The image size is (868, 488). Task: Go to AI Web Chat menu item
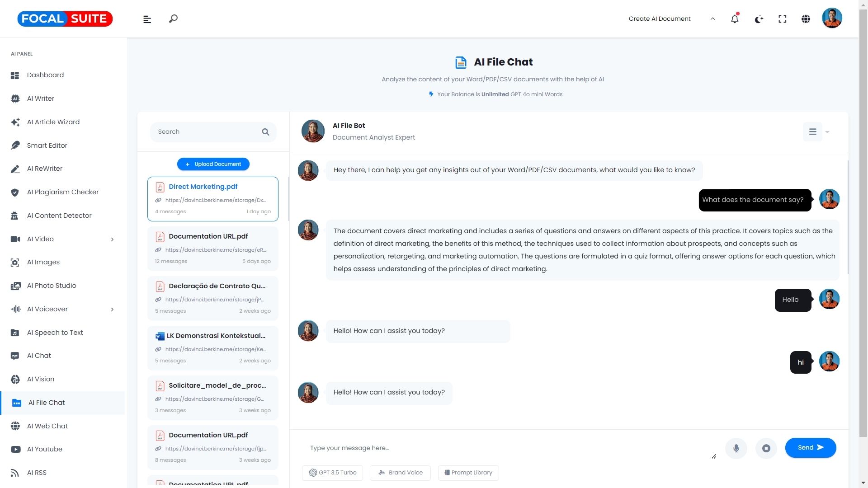(x=47, y=426)
